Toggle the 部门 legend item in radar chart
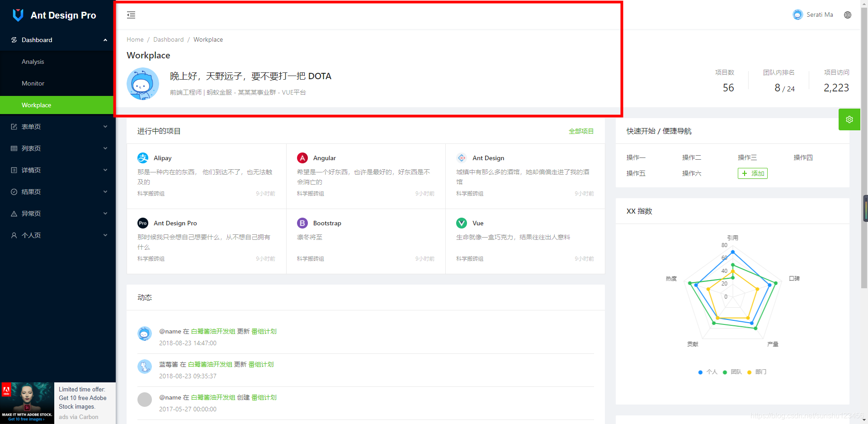The image size is (868, 424). (x=757, y=372)
